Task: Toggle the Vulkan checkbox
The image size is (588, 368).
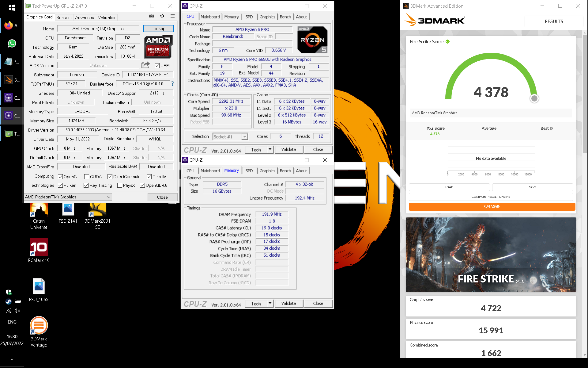Action: [x=60, y=185]
